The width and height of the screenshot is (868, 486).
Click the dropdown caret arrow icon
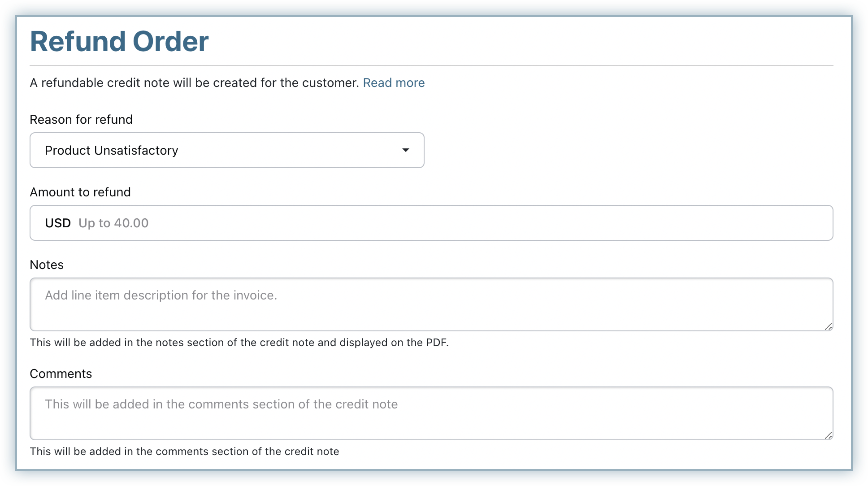405,150
